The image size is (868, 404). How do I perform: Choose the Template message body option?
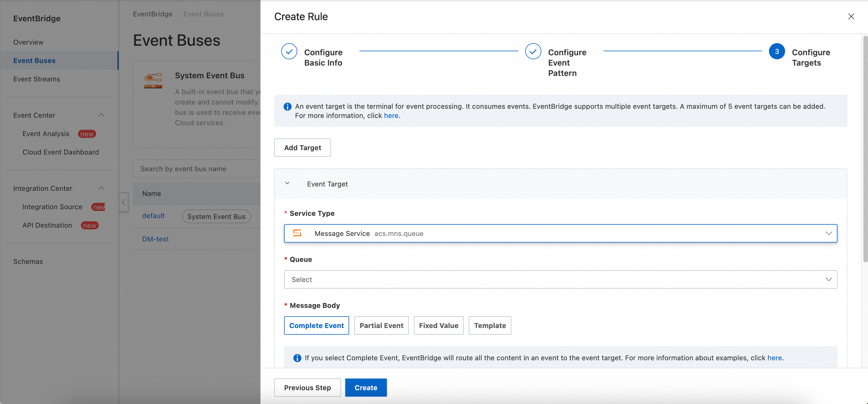click(489, 325)
